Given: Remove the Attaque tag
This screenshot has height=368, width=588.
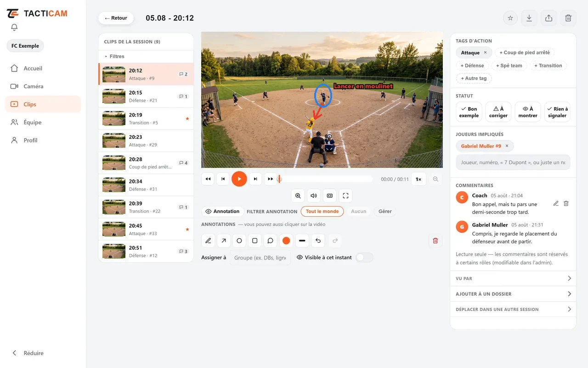Looking at the screenshot, I should (x=485, y=52).
